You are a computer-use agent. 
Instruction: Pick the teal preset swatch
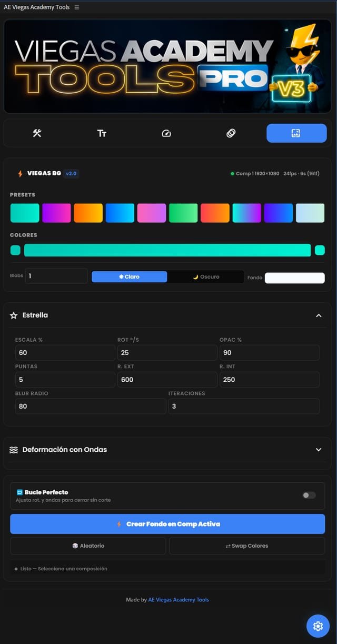tap(25, 213)
